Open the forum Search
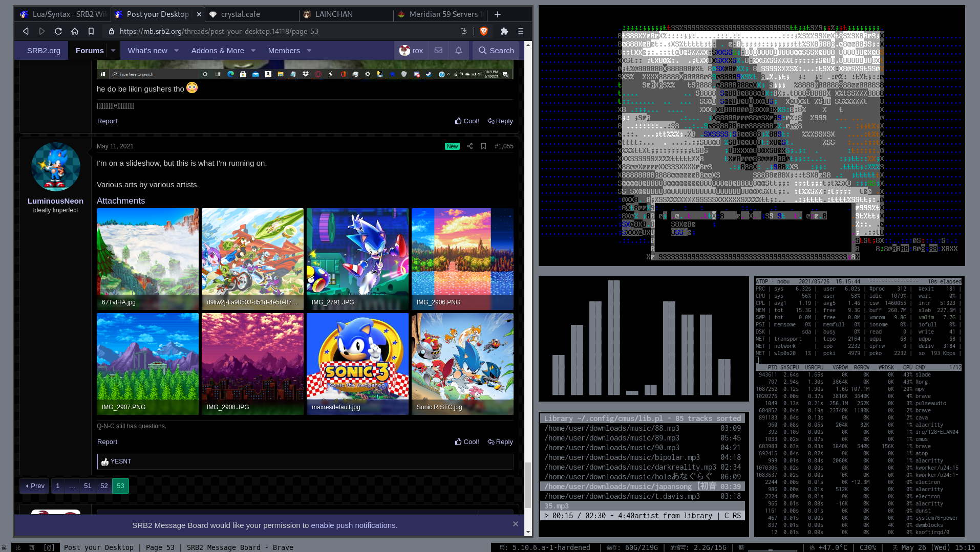 click(x=496, y=50)
